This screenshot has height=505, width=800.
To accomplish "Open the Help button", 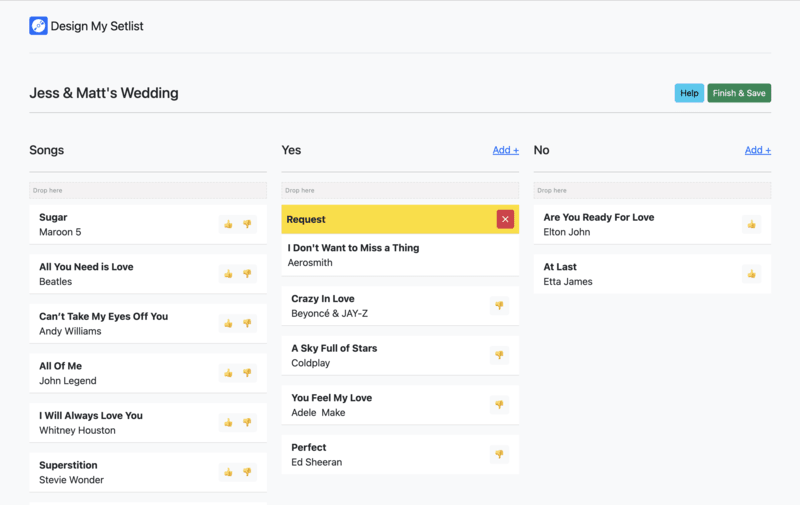I will coord(689,93).
